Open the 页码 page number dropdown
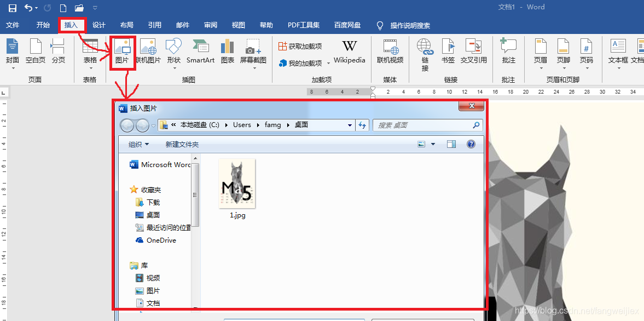The image size is (644, 321). tap(587, 54)
